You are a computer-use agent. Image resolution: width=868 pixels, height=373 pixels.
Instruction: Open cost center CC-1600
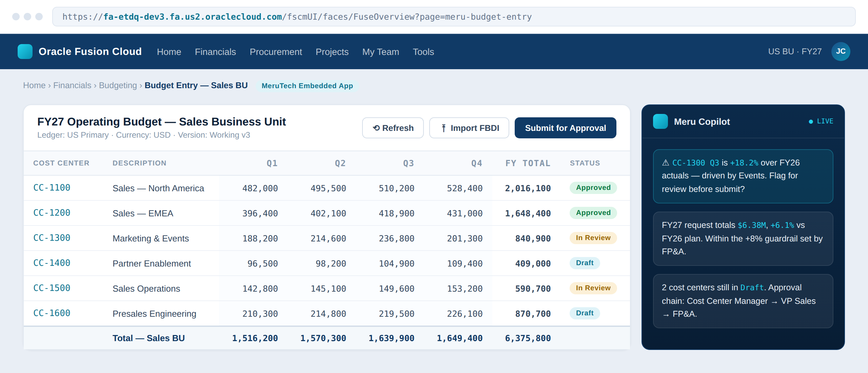pyautogui.click(x=52, y=313)
